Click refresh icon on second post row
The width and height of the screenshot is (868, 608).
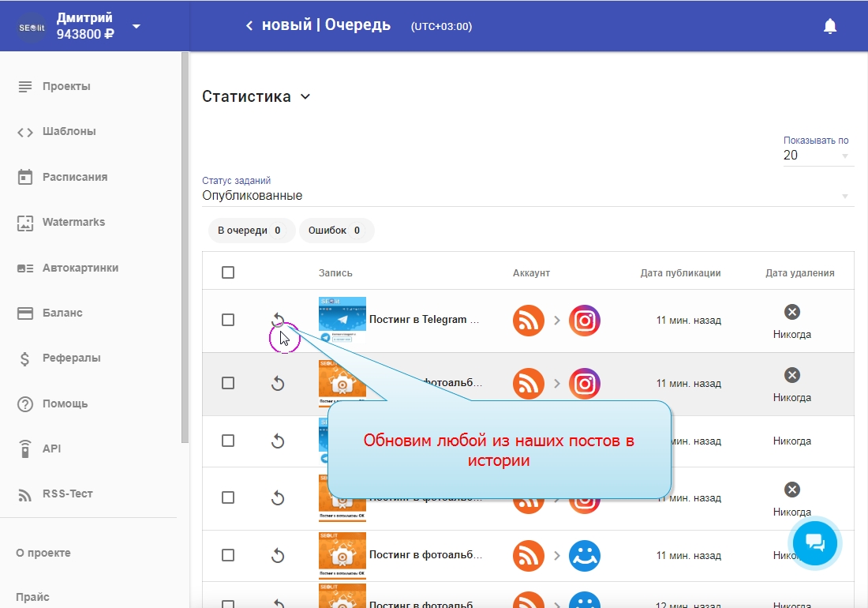pos(278,384)
